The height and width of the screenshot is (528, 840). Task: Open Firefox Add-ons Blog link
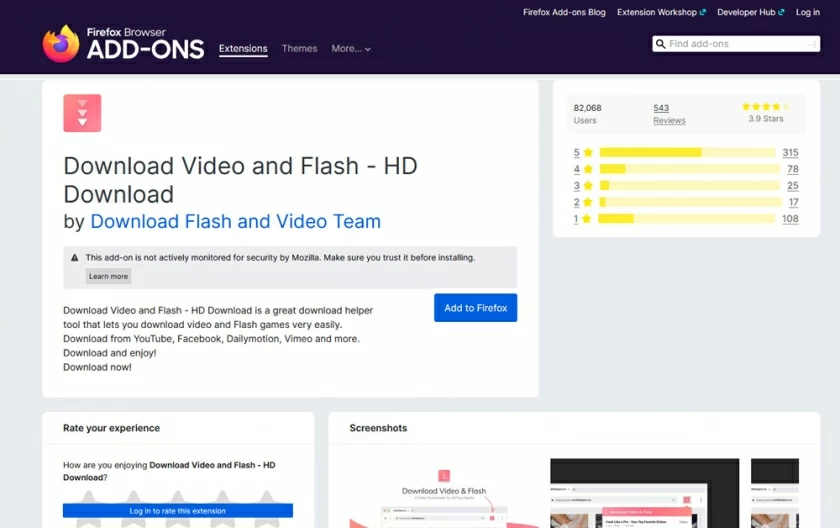(564, 12)
